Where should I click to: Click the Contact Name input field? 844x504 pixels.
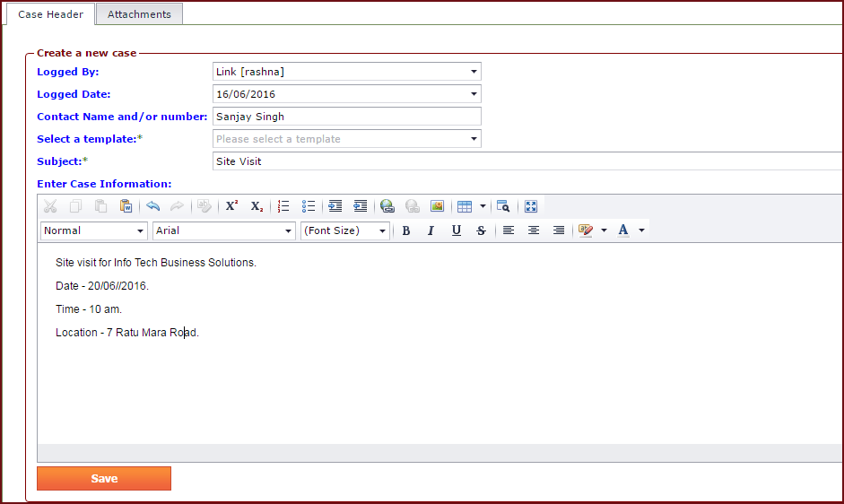tap(346, 117)
